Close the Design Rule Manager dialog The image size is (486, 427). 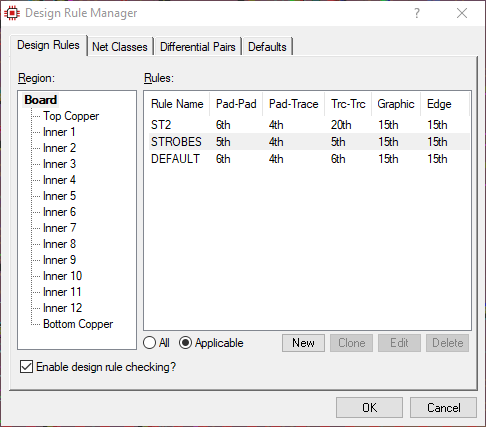coord(462,13)
